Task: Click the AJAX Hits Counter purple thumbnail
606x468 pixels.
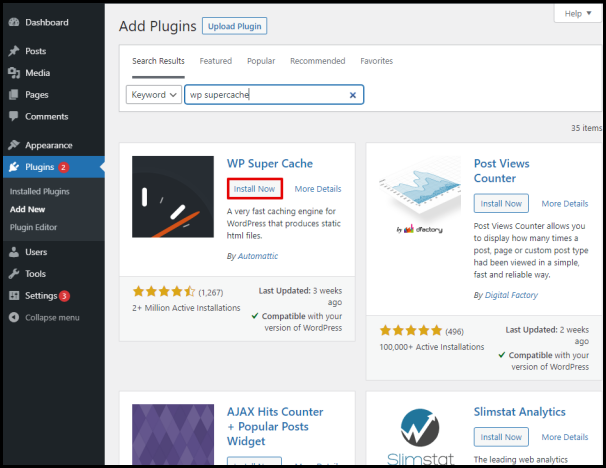Action: pos(173,434)
